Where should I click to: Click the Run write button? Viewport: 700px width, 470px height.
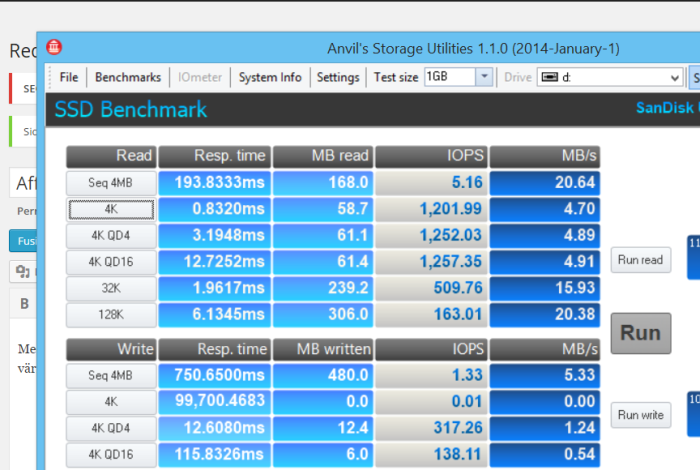pyautogui.click(x=640, y=414)
